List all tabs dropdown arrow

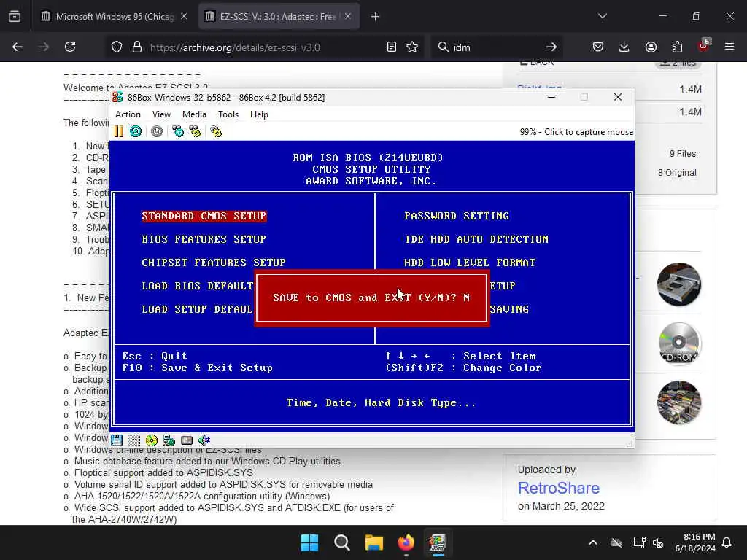[x=602, y=16]
